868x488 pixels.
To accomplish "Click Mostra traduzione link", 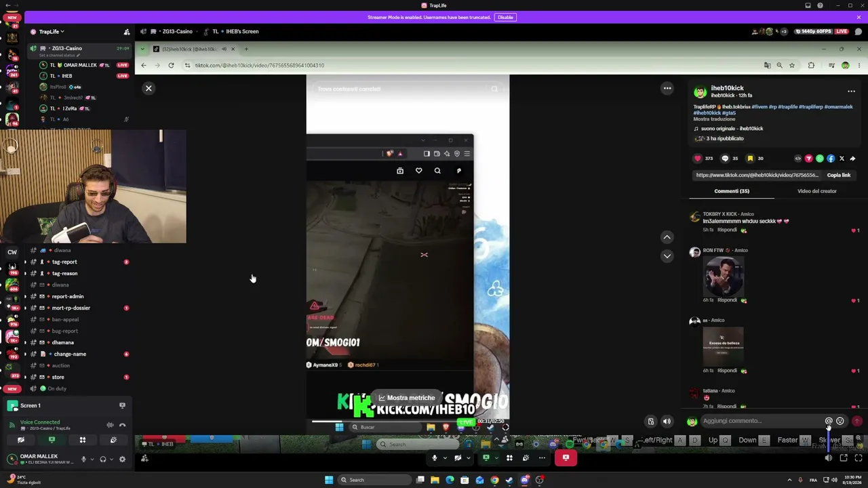I will pos(713,119).
